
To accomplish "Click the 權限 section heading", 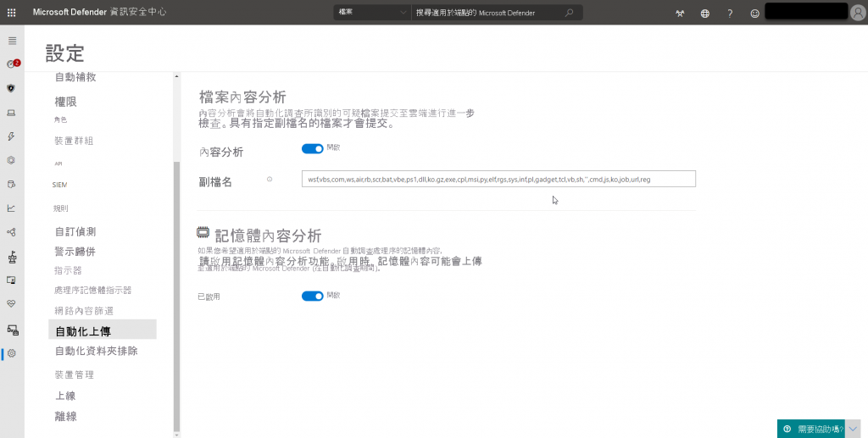I will click(65, 102).
